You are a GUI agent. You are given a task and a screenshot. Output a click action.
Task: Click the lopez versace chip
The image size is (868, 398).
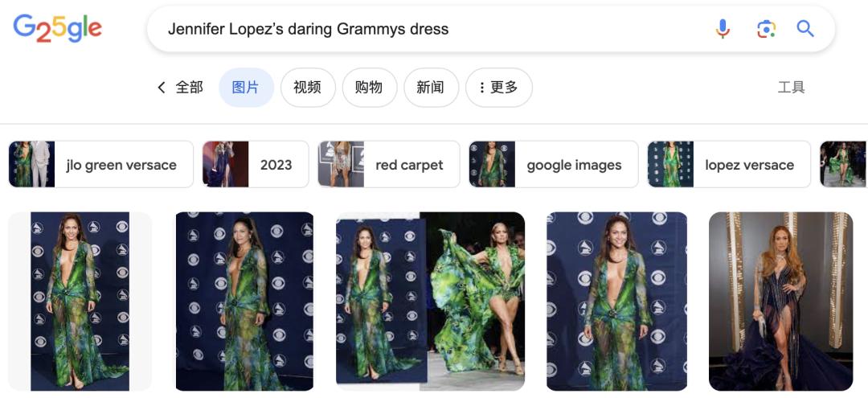click(x=728, y=165)
